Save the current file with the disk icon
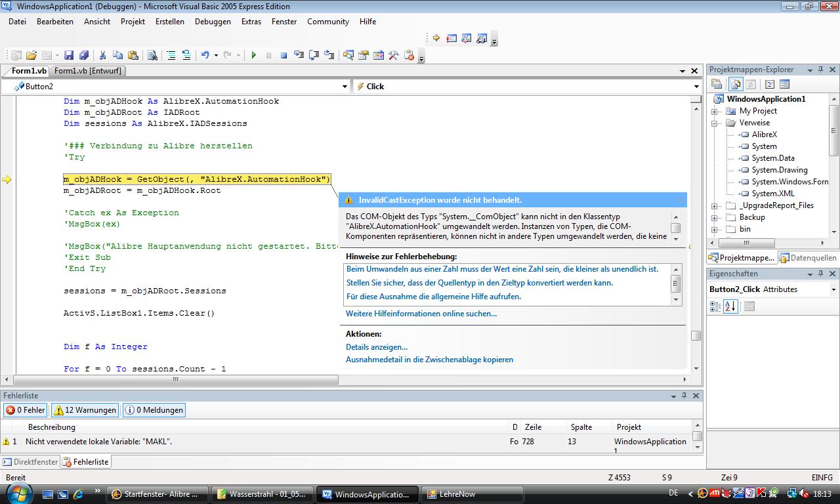This screenshot has width=840, height=504. click(69, 56)
